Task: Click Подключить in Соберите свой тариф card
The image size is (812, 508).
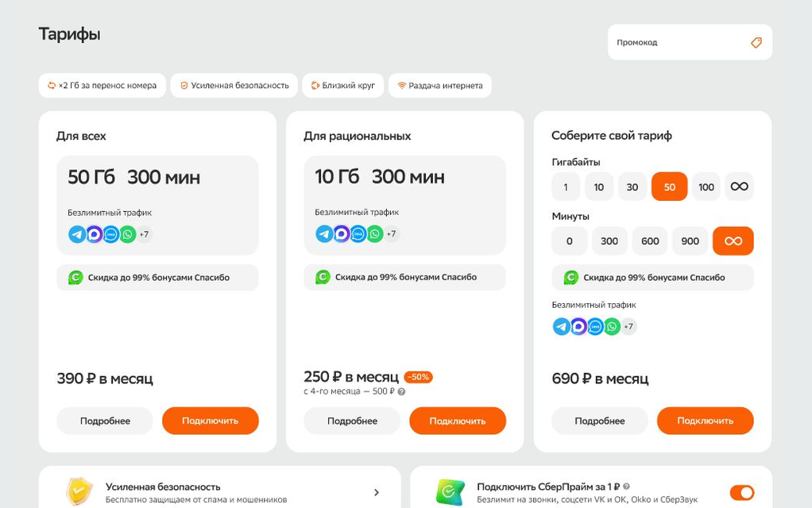Action: pos(706,421)
